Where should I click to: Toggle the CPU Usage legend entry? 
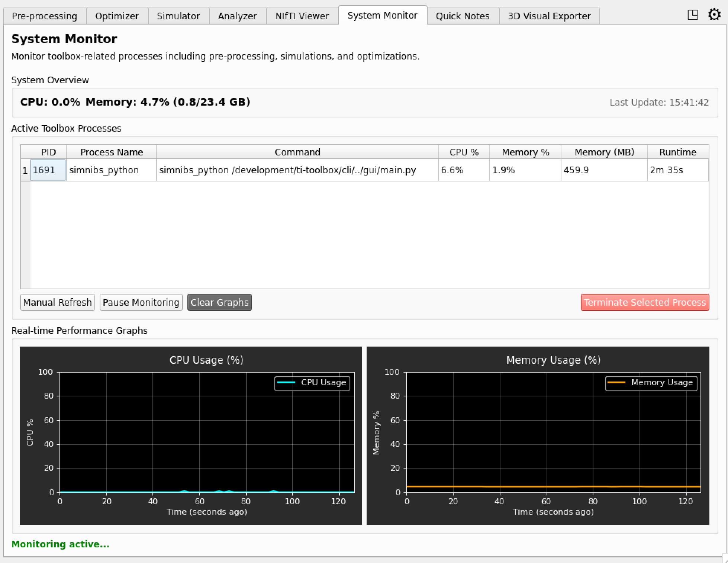coord(312,383)
